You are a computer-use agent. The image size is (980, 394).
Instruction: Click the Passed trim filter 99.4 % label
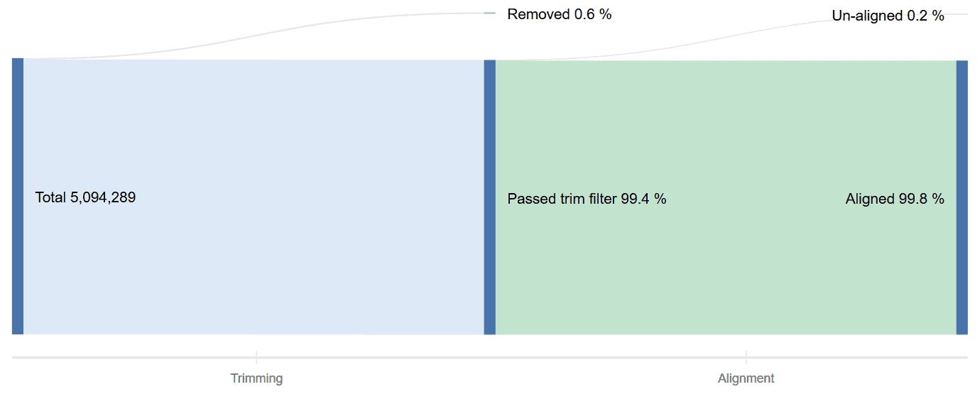click(587, 199)
